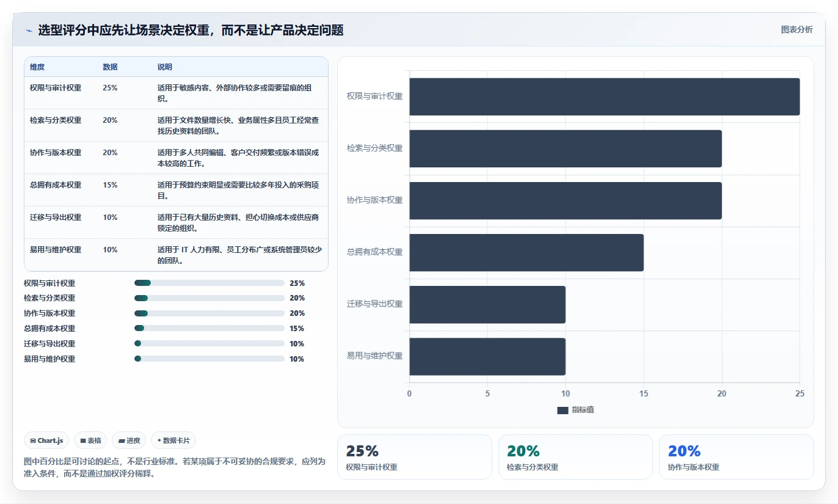Click the 检索与分类权重 bar in the chart
Screen dimensions: 838x504
(x=566, y=148)
